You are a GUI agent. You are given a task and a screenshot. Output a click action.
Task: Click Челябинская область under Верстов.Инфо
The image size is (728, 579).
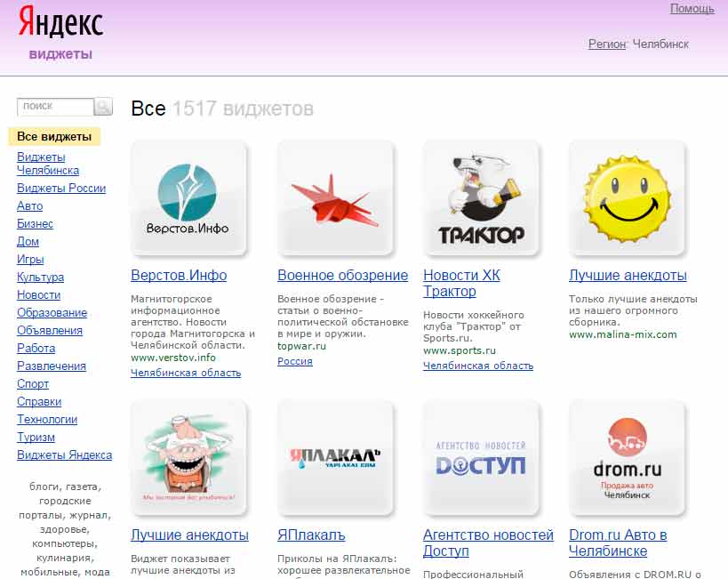[186, 373]
